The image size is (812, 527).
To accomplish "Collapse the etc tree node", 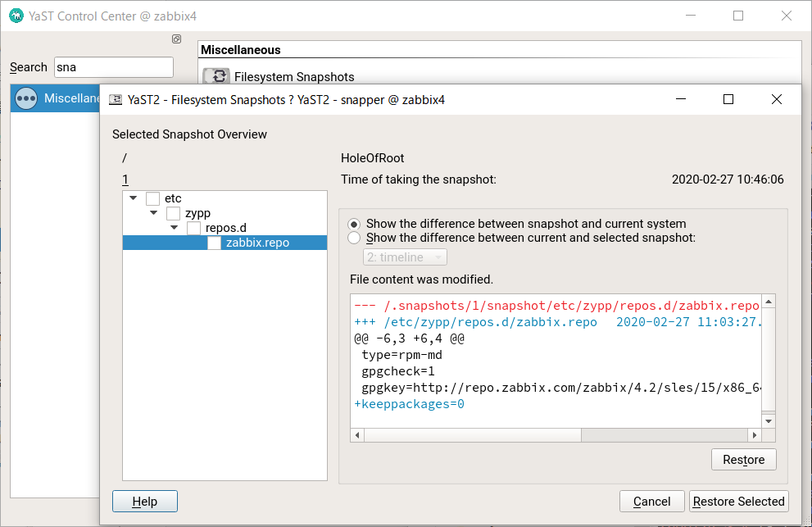I will (133, 198).
